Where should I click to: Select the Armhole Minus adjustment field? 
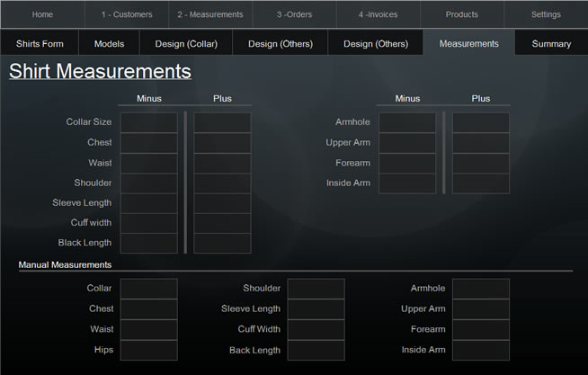click(x=407, y=122)
